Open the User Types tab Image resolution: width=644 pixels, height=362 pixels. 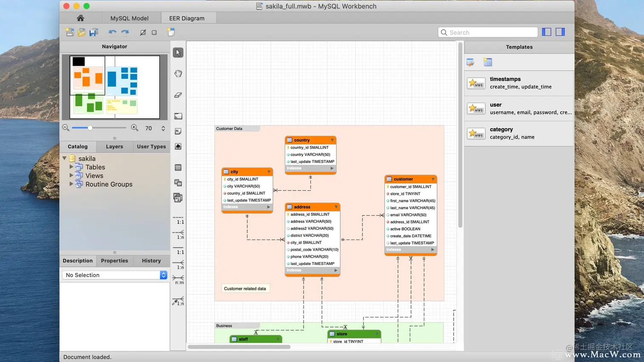151,146
